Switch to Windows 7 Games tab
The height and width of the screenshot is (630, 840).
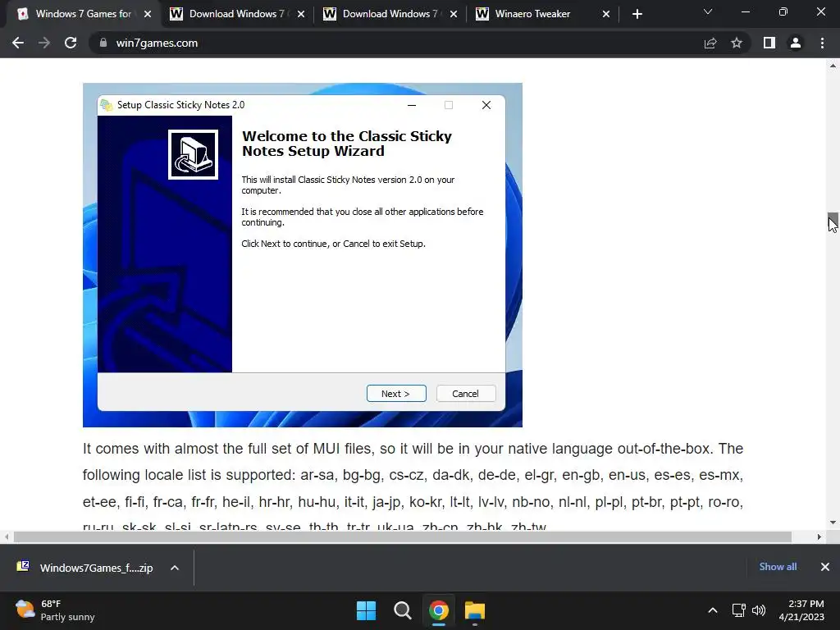(x=83, y=14)
